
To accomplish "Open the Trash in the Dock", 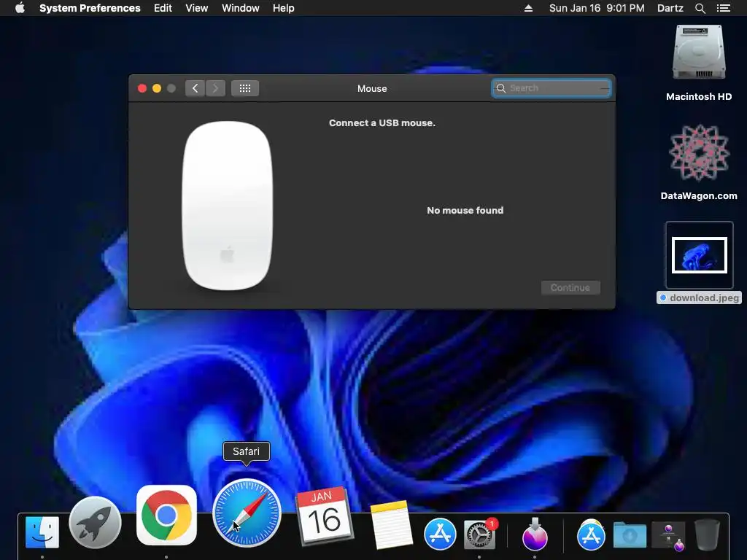I will pos(707,534).
